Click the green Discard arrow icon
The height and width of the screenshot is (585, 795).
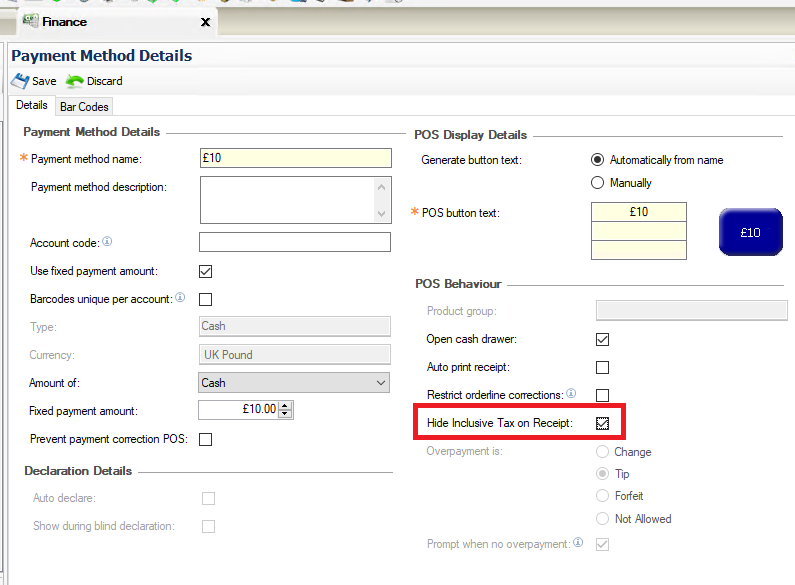75,81
